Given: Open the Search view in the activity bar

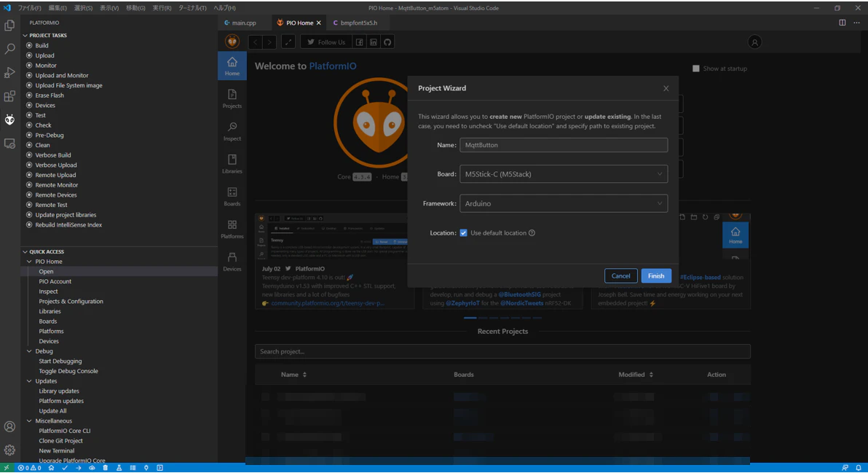Looking at the screenshot, I should (9, 50).
